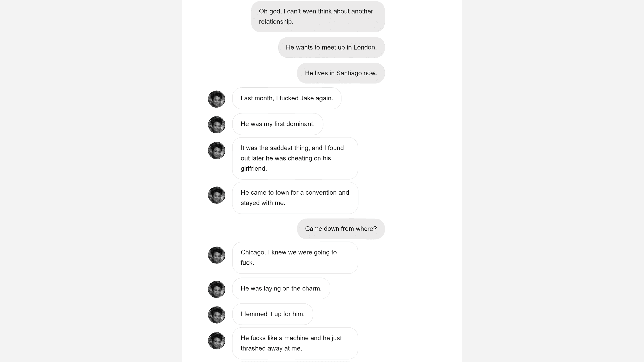The height and width of the screenshot is (362, 644).
Task: Select the "Oh god, I can't even think" bubble
Action: [317, 16]
